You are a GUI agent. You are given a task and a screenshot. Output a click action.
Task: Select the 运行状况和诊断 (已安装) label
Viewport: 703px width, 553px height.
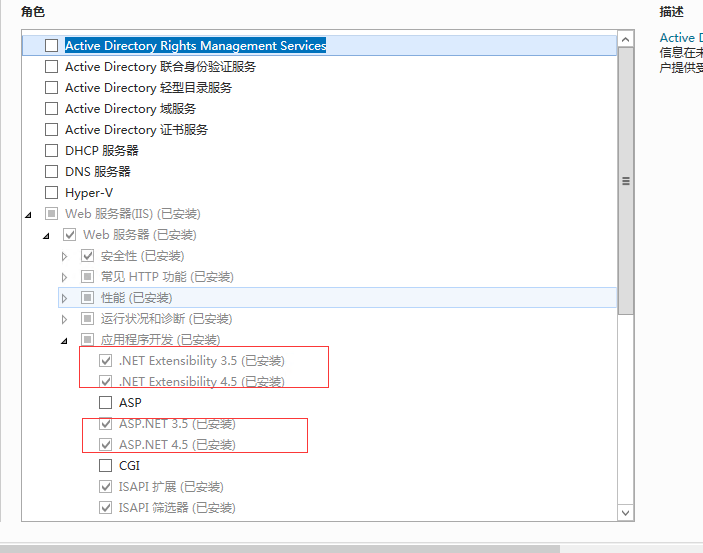(x=166, y=319)
